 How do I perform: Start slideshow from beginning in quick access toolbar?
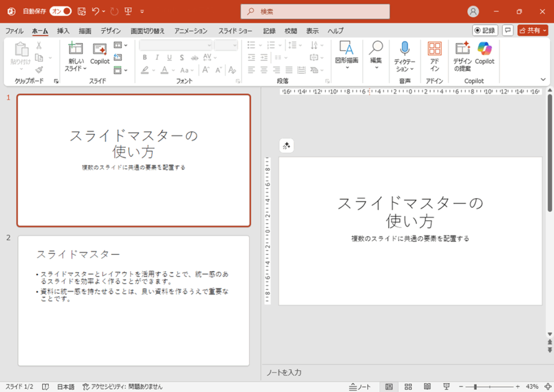[x=128, y=11]
